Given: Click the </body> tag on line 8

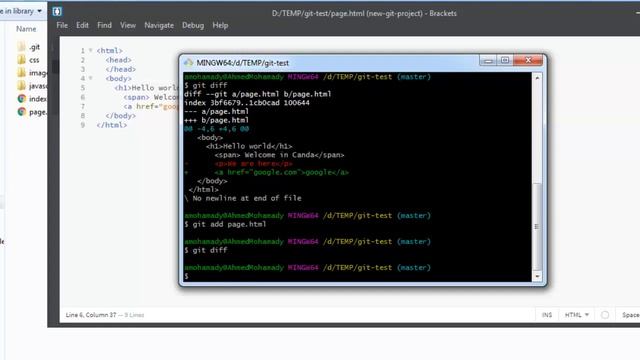Looking at the screenshot, I should point(120,116).
